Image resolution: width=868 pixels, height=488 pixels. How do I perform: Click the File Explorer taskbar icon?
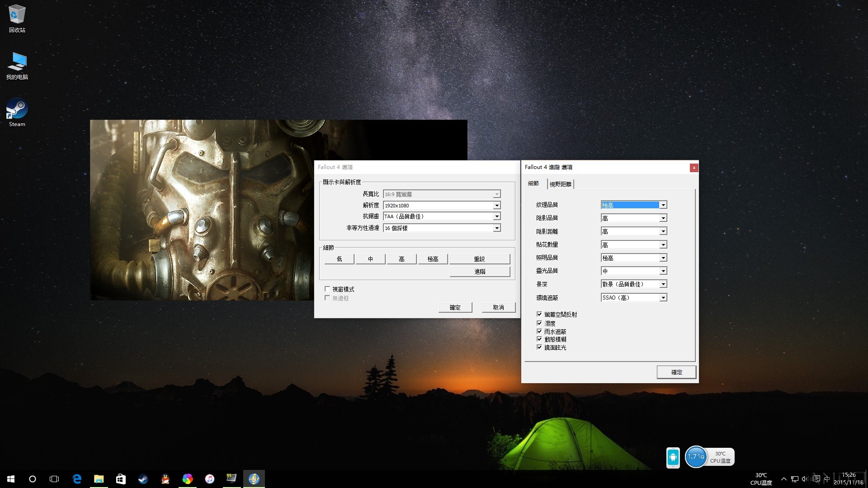point(99,479)
